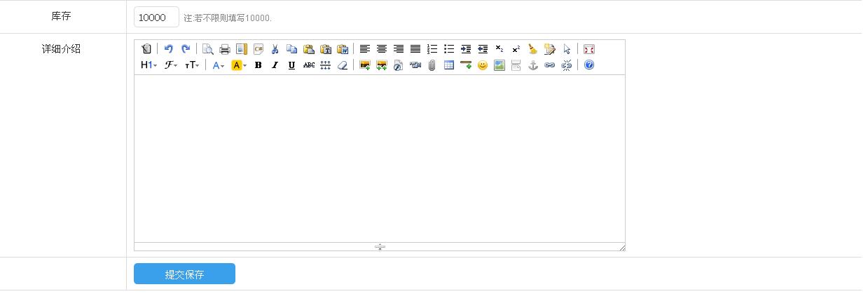Expand the font size dropdown
Image resolution: width=868 pixels, height=294 pixels.
192,65
